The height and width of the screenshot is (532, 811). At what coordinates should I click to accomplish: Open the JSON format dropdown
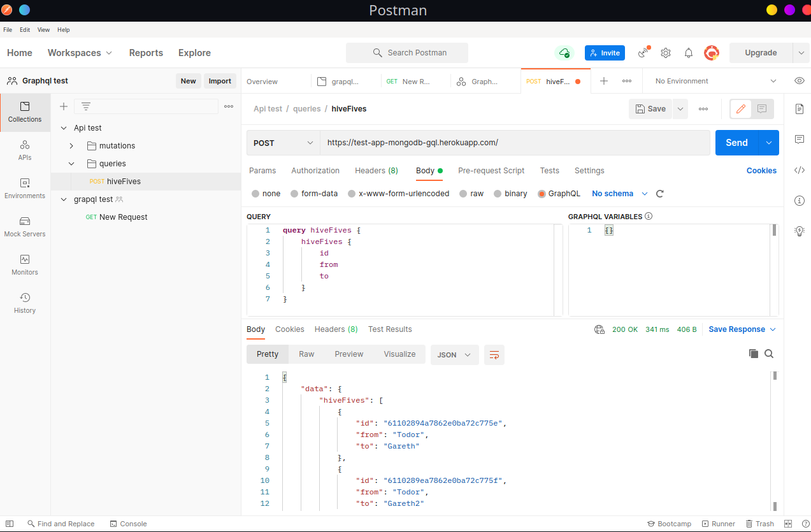click(455, 355)
